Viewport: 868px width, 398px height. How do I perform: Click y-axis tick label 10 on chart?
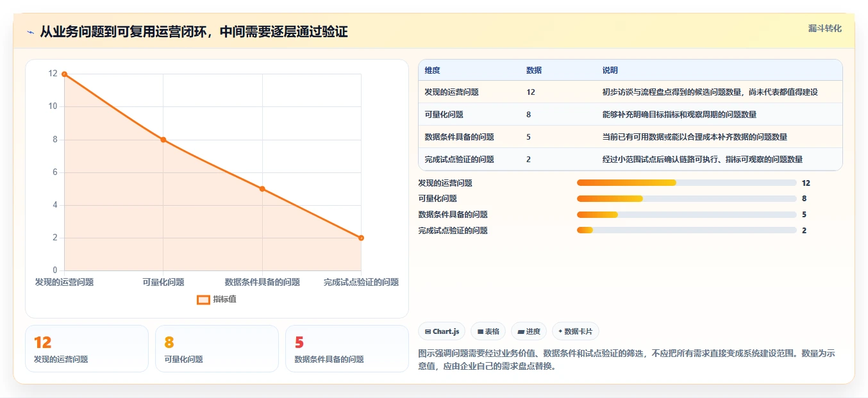coord(53,106)
